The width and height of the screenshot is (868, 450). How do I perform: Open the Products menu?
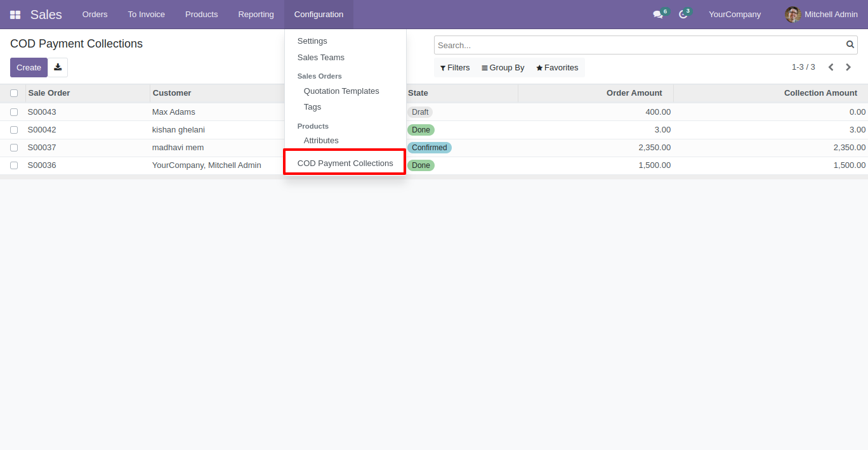[202, 15]
